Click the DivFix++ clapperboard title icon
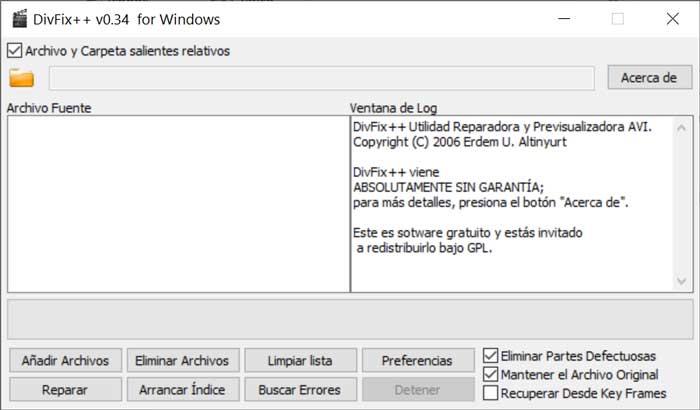This screenshot has width=700, height=410. point(19,19)
